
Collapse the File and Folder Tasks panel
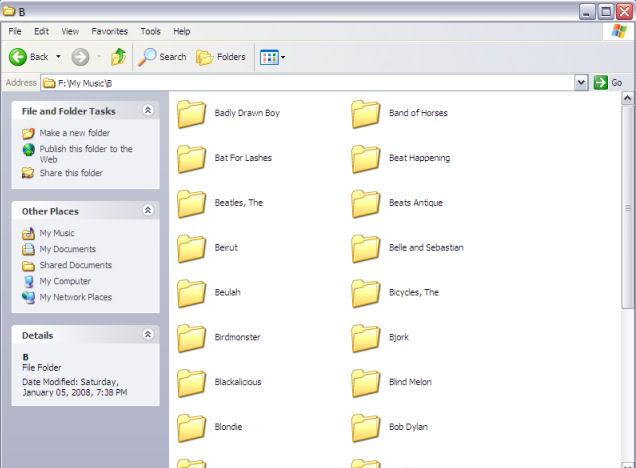pos(148,110)
